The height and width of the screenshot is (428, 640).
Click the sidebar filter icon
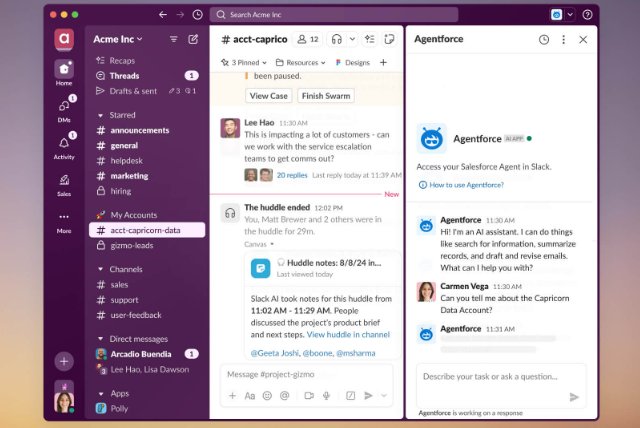pyautogui.click(x=174, y=39)
